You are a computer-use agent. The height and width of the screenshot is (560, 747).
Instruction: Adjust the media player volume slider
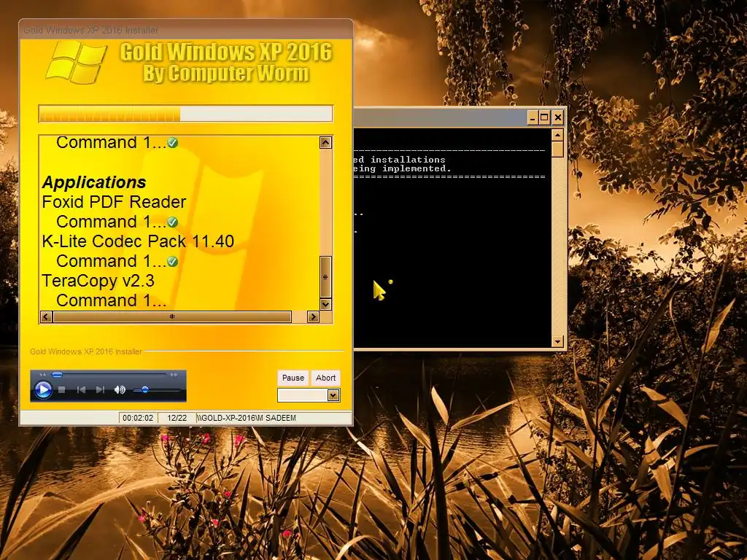click(x=145, y=390)
